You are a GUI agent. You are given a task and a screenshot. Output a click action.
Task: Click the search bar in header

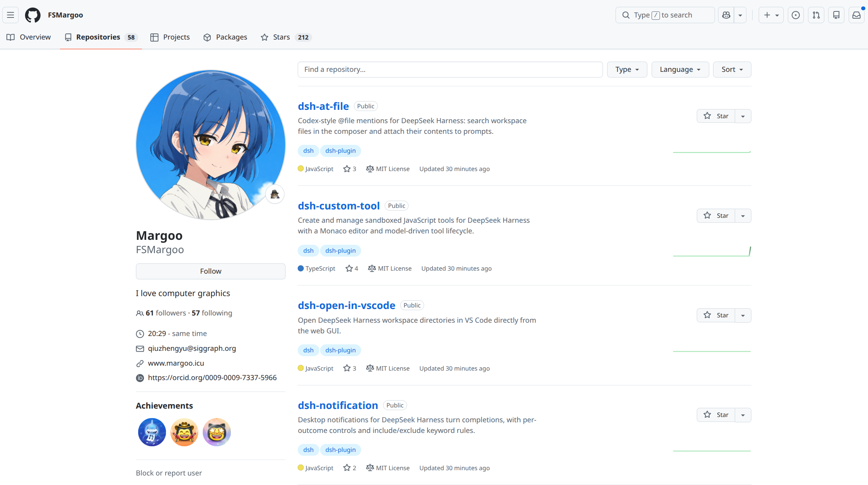[665, 15]
